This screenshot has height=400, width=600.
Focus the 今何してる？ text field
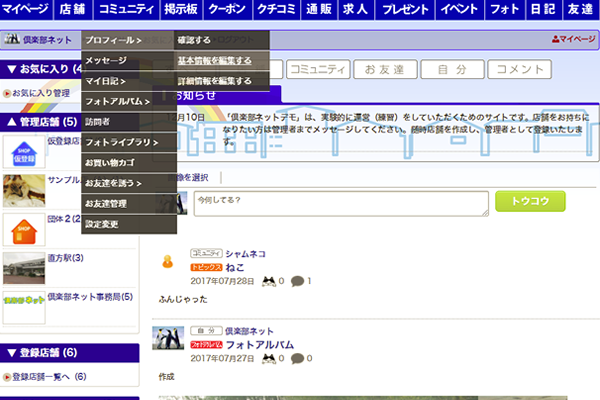341,204
